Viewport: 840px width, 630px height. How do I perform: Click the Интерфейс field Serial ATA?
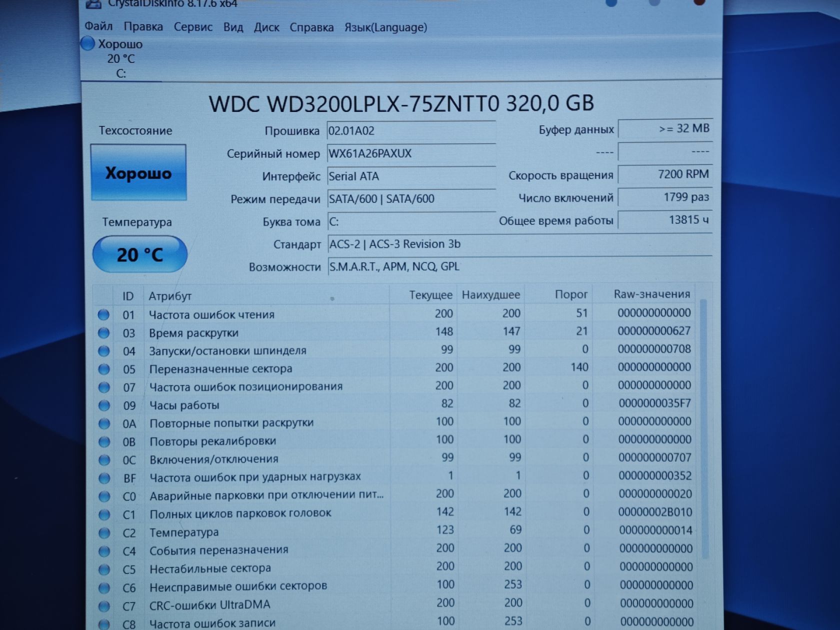coord(411,176)
